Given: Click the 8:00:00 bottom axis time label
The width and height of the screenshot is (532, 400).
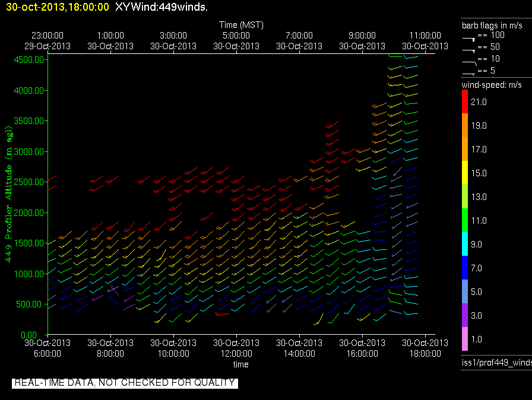Looking at the screenshot, I should click(x=110, y=354).
